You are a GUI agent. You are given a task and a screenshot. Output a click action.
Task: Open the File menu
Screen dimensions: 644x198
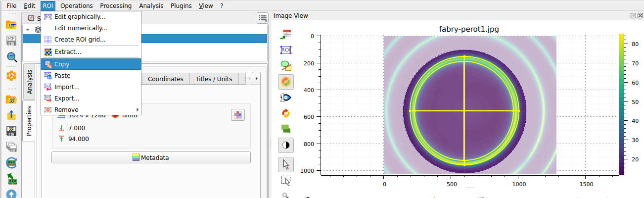click(x=12, y=6)
